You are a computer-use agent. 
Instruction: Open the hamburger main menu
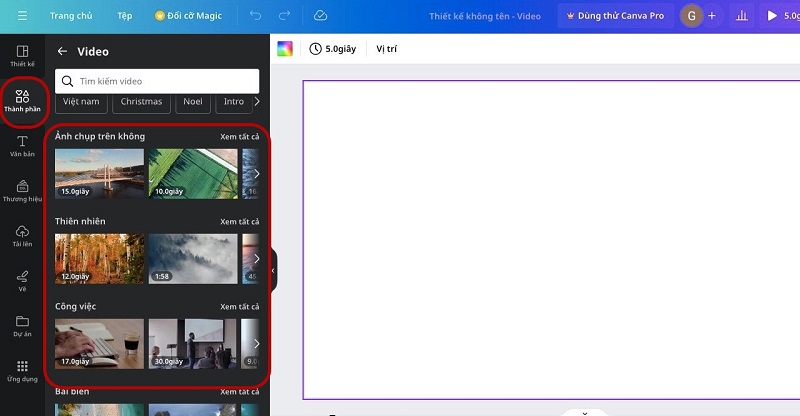coord(22,16)
